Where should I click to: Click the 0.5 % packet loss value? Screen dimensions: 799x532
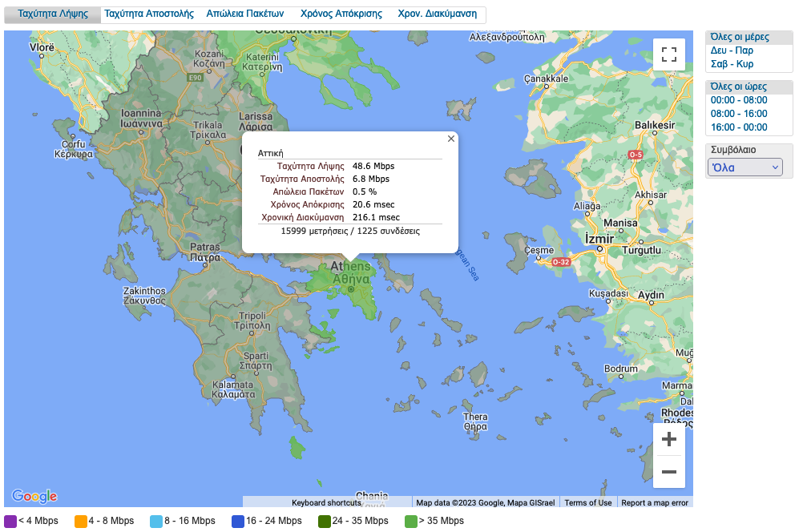tap(365, 191)
